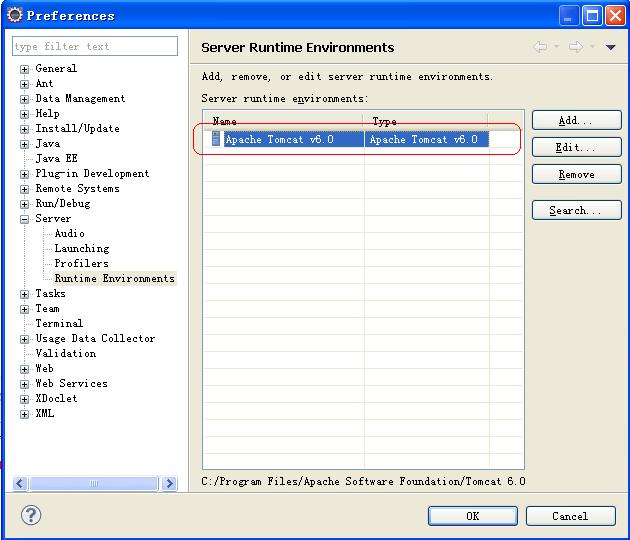Viewport: 630px width, 540px height.
Task: Expand the Data Management node
Action: [x=25, y=99]
